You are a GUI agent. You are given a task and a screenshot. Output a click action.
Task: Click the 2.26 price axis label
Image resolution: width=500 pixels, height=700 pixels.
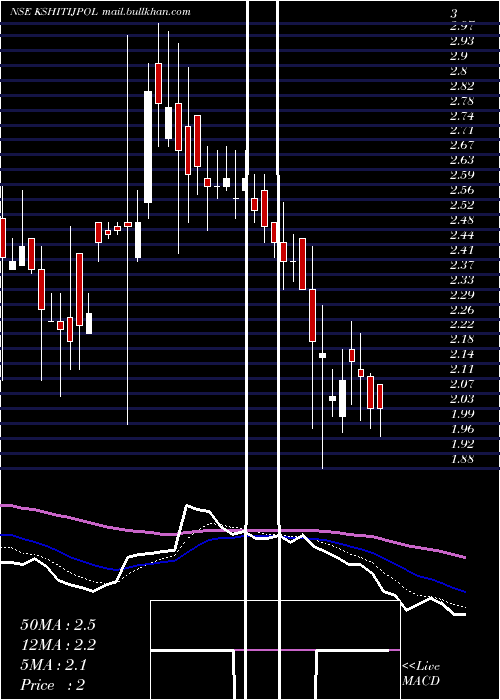(x=462, y=310)
